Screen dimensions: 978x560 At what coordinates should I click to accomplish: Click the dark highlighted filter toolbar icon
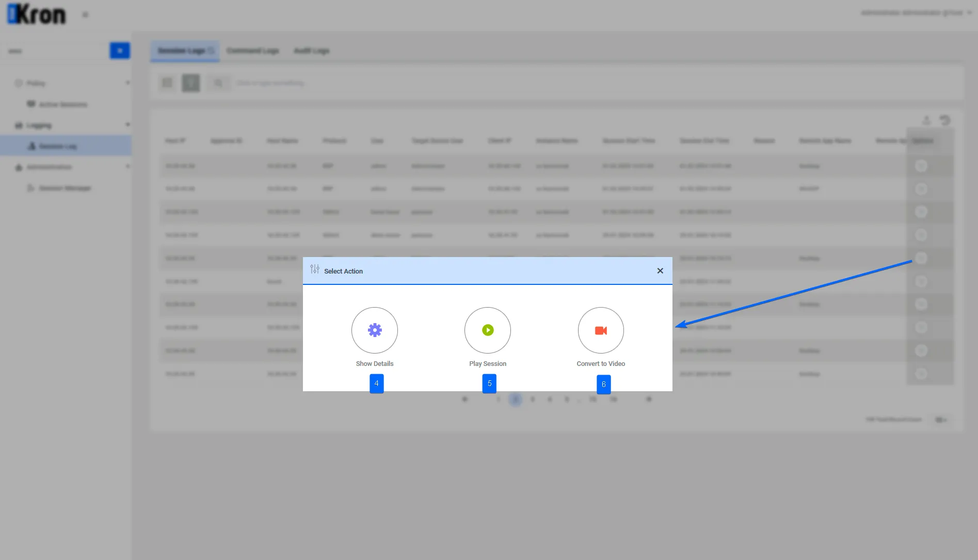pyautogui.click(x=191, y=83)
